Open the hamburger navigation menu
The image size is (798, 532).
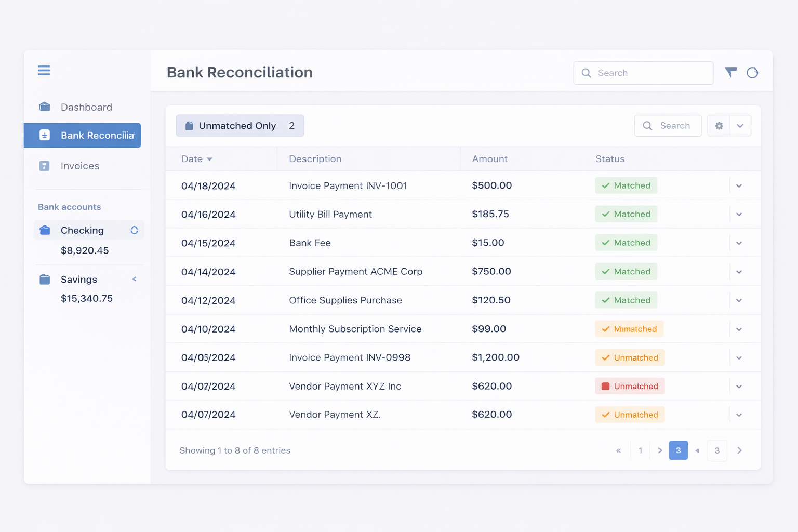coord(44,70)
